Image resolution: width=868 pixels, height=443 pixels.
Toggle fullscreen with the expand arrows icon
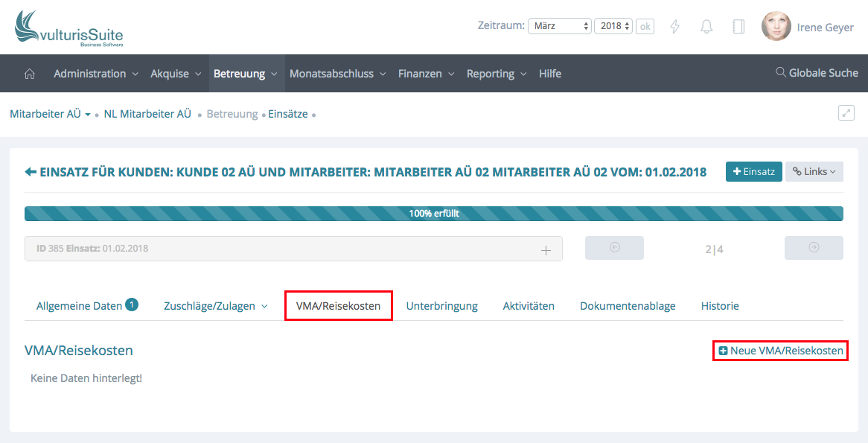tap(846, 113)
